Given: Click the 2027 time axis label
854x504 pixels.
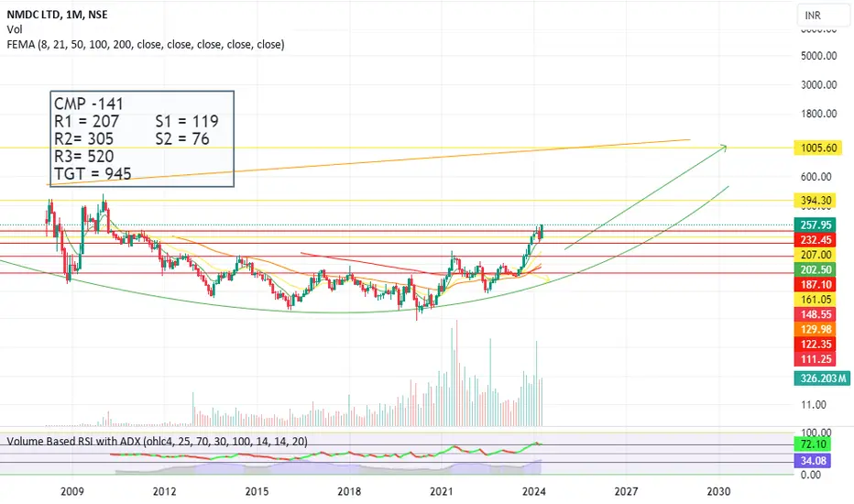Looking at the screenshot, I should click(x=626, y=491).
